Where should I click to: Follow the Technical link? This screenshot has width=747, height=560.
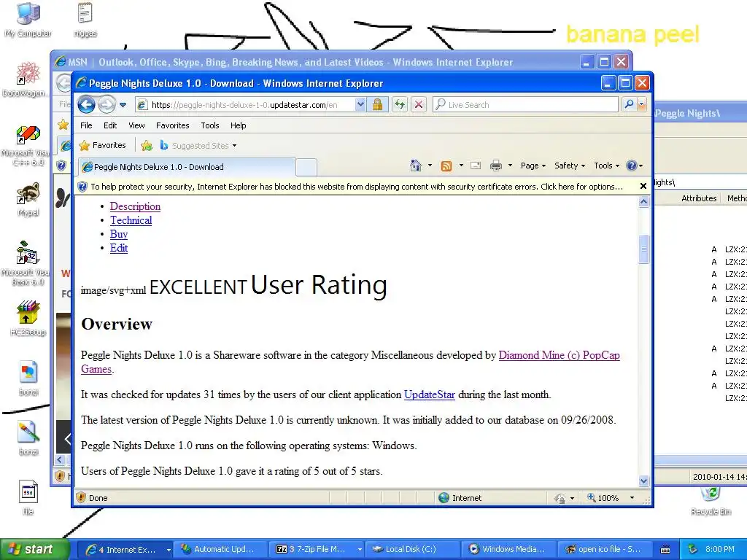tap(131, 220)
